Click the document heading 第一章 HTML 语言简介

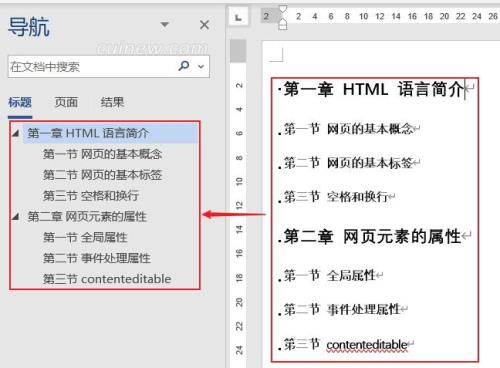(373, 89)
